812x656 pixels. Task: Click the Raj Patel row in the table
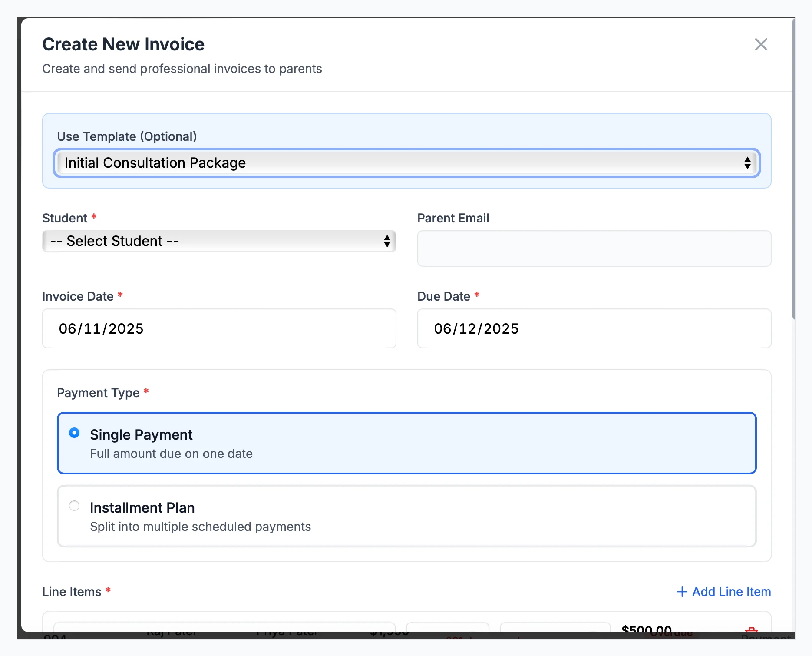click(172, 631)
